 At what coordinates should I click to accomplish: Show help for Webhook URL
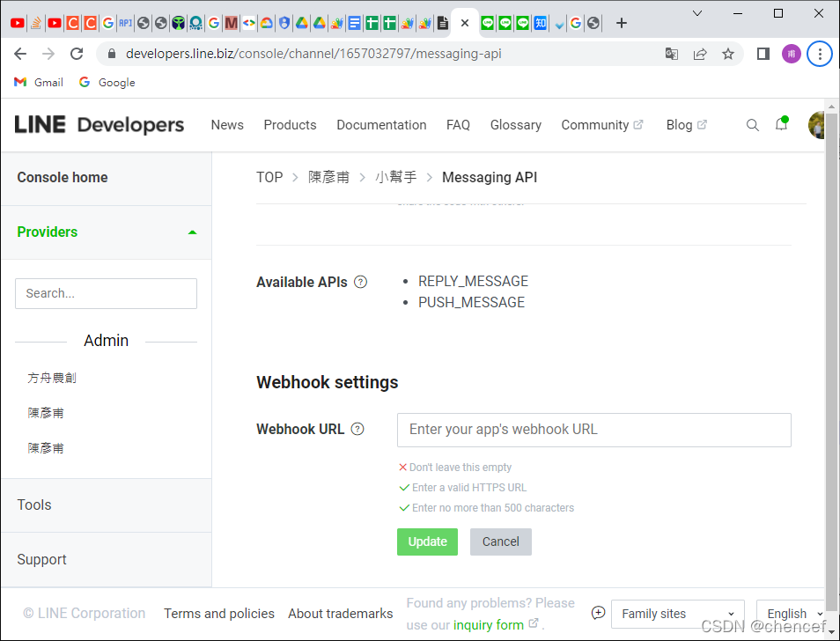tap(357, 429)
